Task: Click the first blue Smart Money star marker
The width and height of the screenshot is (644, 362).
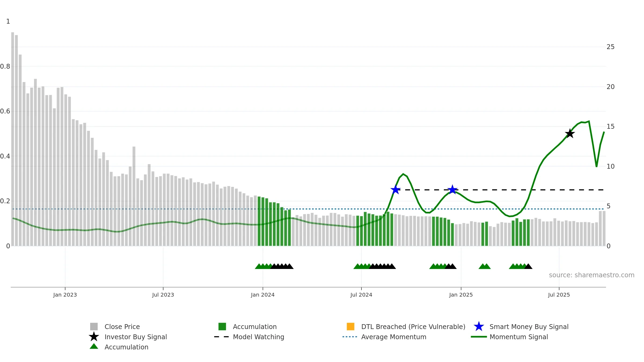Action: [396, 190]
